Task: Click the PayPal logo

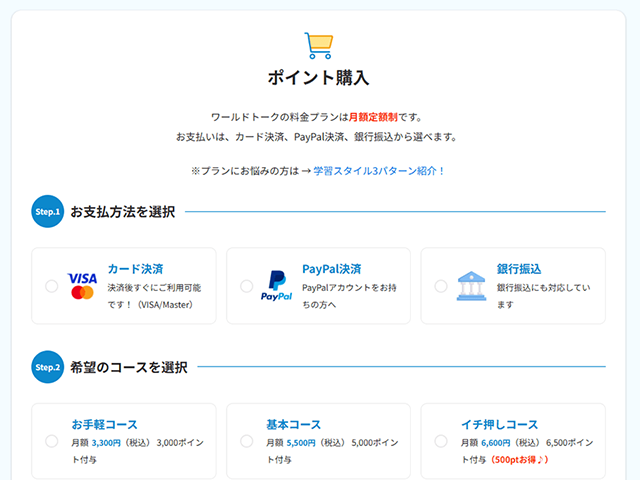Action: pyautogui.click(x=276, y=286)
